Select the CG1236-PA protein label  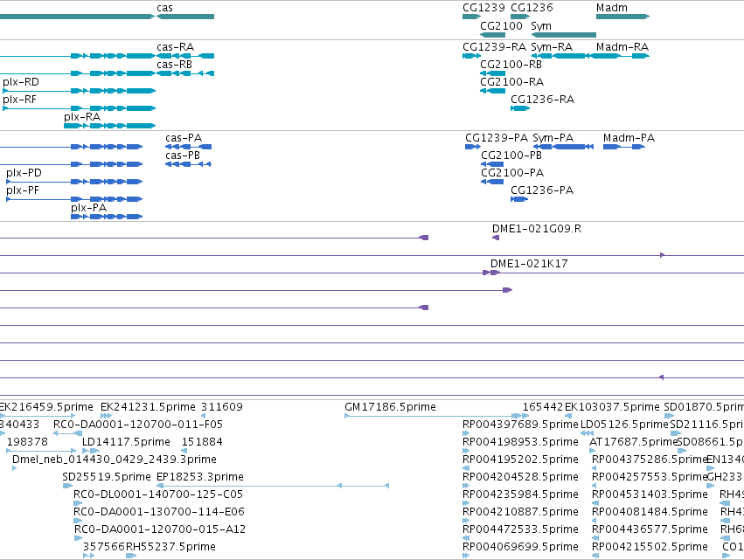[542, 190]
